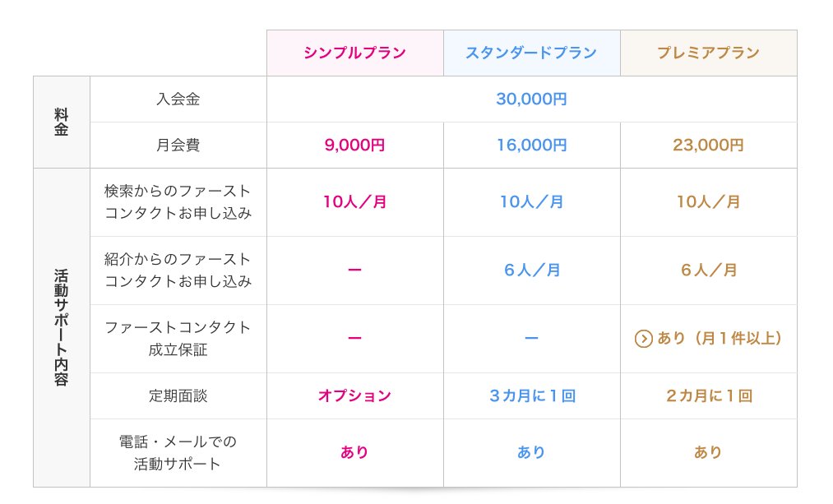Click the 23,000円 monthly fee
Screen dimensions: 833x504
(x=708, y=146)
